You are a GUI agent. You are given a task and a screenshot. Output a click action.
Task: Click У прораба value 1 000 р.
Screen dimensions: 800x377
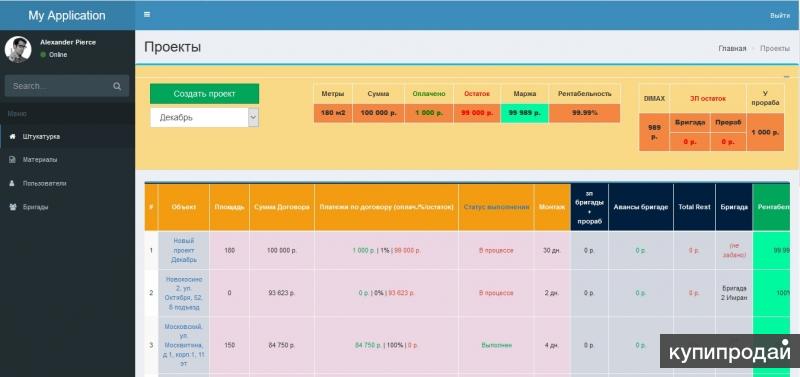(765, 132)
